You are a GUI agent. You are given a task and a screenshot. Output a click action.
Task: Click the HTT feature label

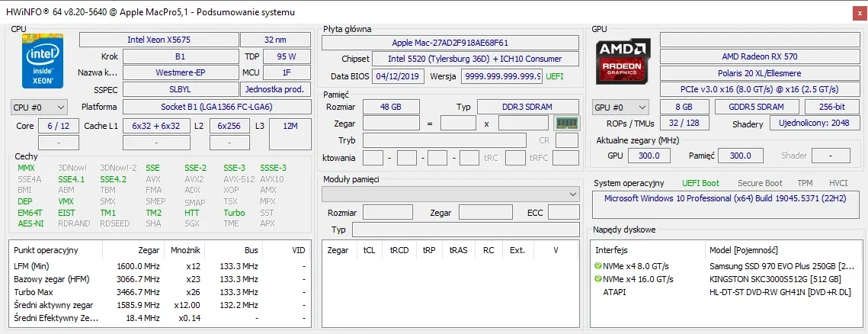pos(192,212)
